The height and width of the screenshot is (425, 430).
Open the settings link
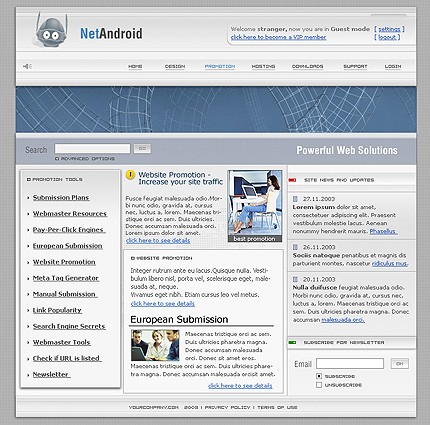(x=389, y=29)
